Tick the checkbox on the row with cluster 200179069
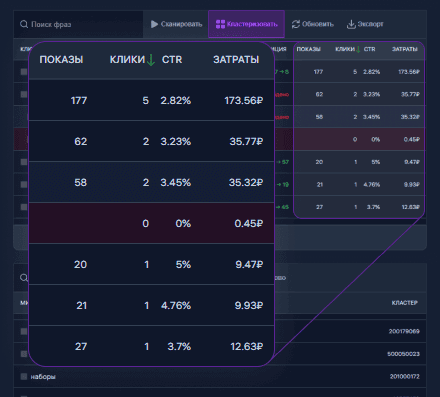The image size is (440, 397). [x=24, y=331]
